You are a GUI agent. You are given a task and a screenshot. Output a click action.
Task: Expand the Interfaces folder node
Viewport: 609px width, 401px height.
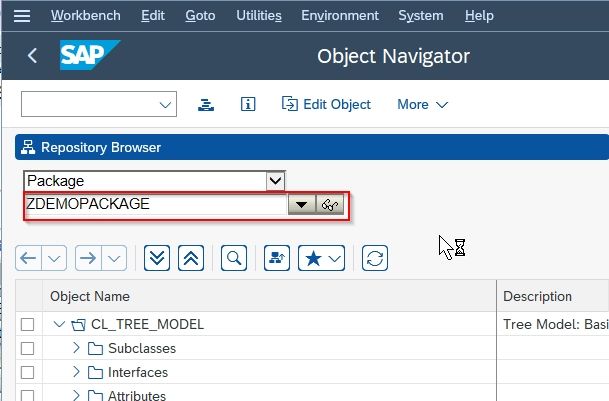point(76,372)
